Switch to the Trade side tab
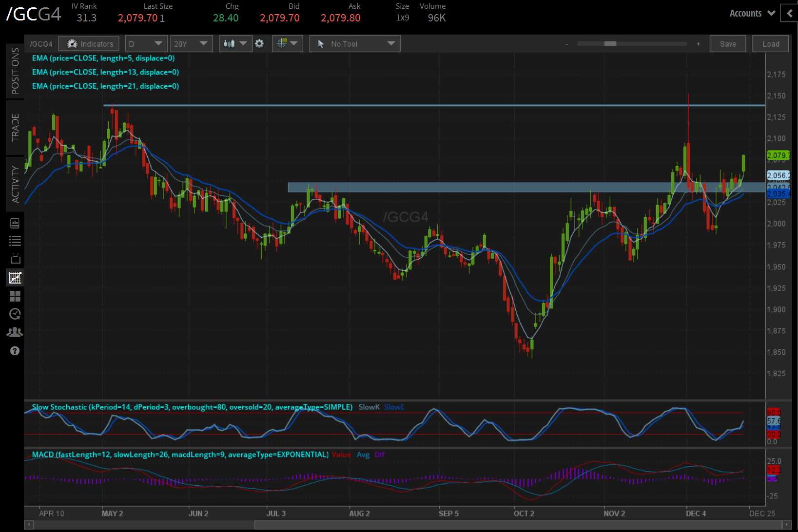Screen dimensions: 798x532 (x=15, y=128)
